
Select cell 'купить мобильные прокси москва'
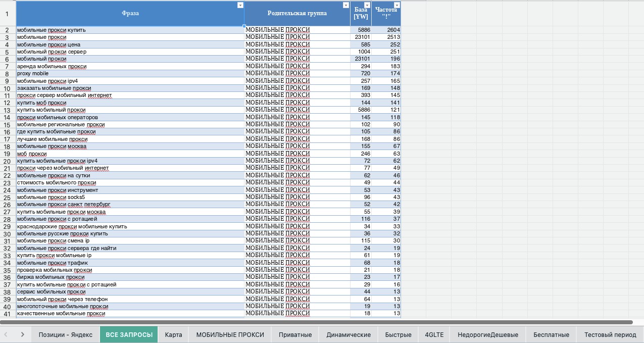(x=130, y=212)
